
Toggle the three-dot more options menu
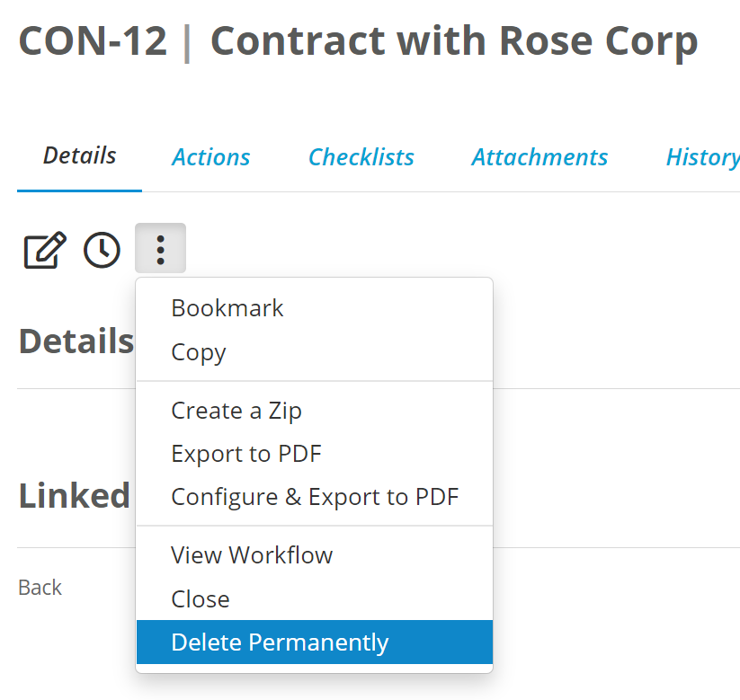(x=160, y=249)
